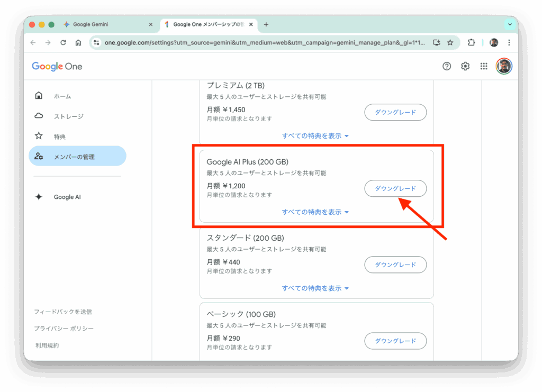Image resolution: width=542 pixels, height=392 pixels.
Task: Bookmark this page with the star icon
Action: (450, 43)
